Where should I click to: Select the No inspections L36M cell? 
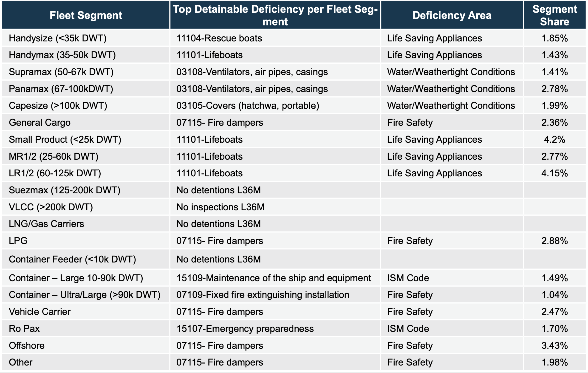220,207
